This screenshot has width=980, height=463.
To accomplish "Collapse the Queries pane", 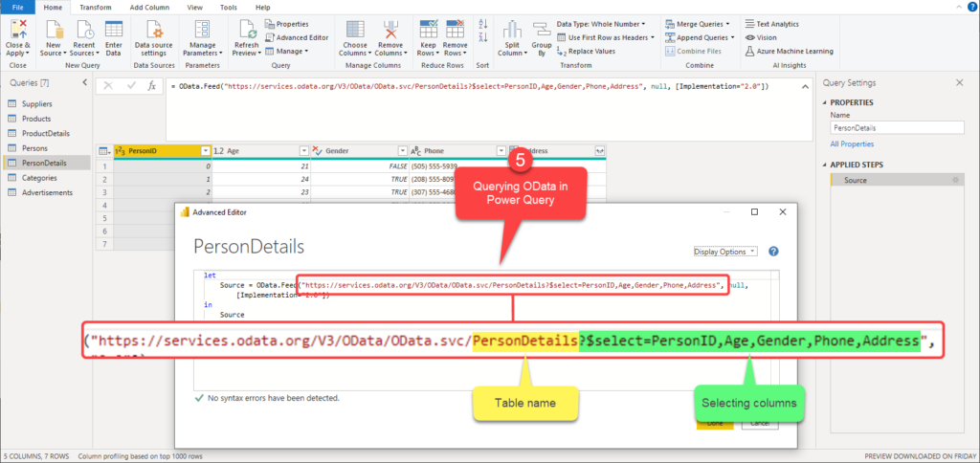I will (x=84, y=82).
